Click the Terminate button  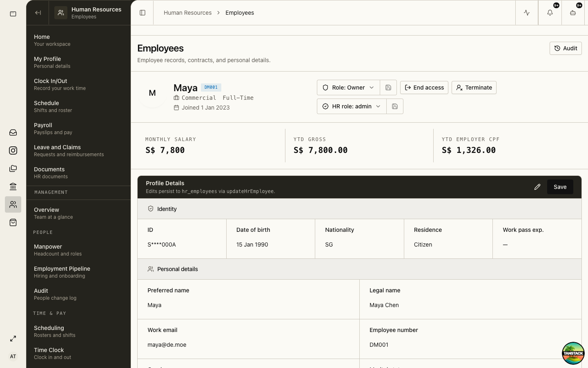tap(474, 88)
